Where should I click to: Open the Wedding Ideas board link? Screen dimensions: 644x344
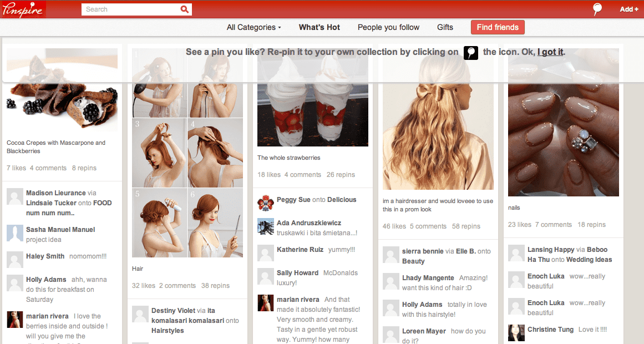pos(589,260)
